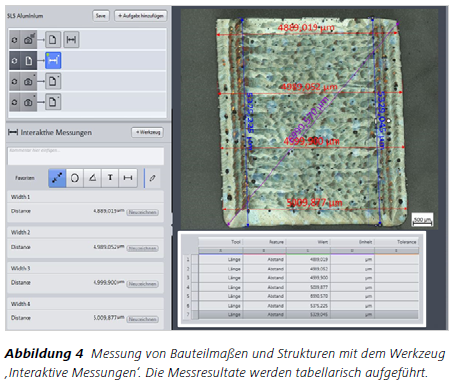Click camera icon in fourth task row
Image resolution: width=454 pixels, height=388 pixels.
[x=29, y=102]
